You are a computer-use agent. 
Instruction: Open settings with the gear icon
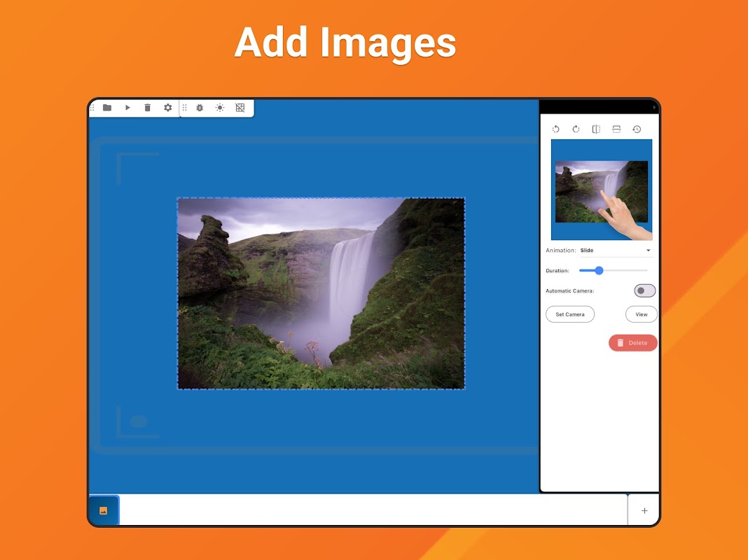pyautogui.click(x=168, y=108)
